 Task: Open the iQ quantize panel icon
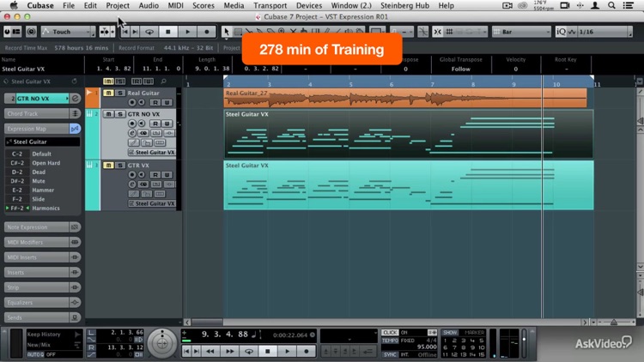point(561,32)
